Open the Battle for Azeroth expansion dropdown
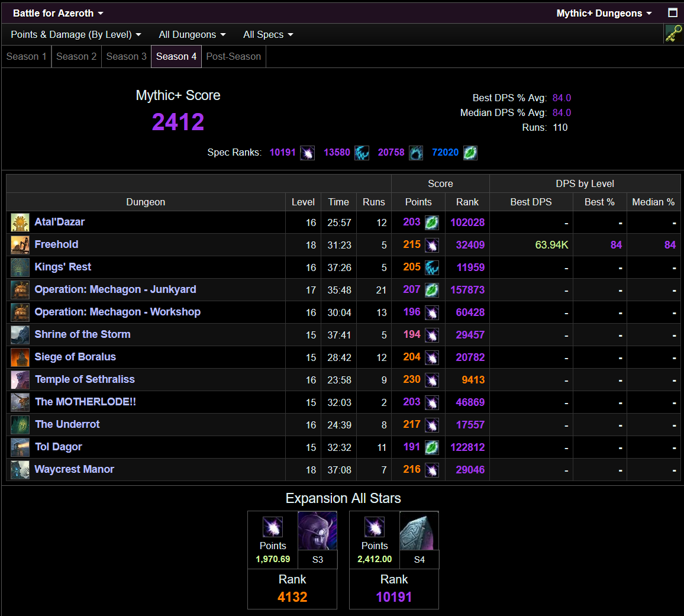The image size is (684, 616). [58, 13]
